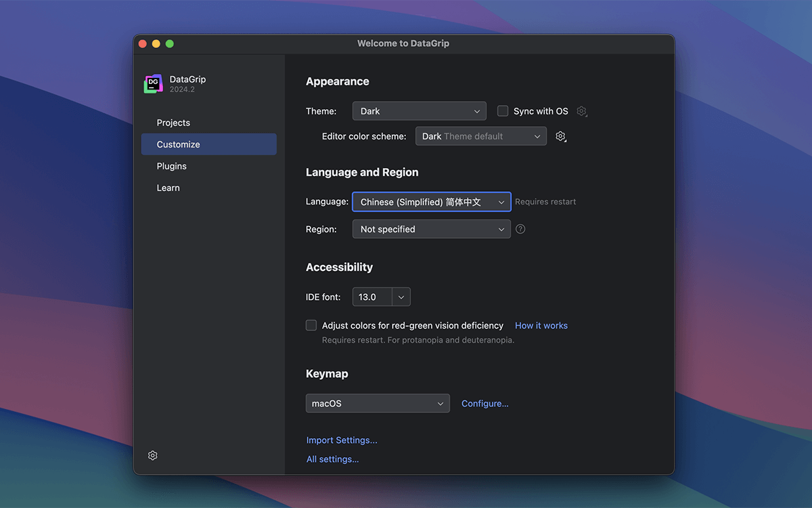Screen dimensions: 812x508
Task: Click the Editor color scheme: label
Action: click(x=364, y=136)
